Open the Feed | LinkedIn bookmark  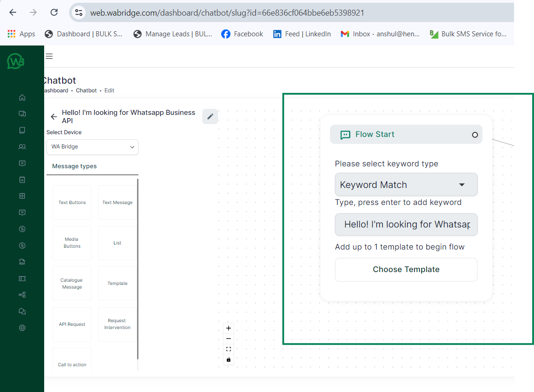coord(302,34)
